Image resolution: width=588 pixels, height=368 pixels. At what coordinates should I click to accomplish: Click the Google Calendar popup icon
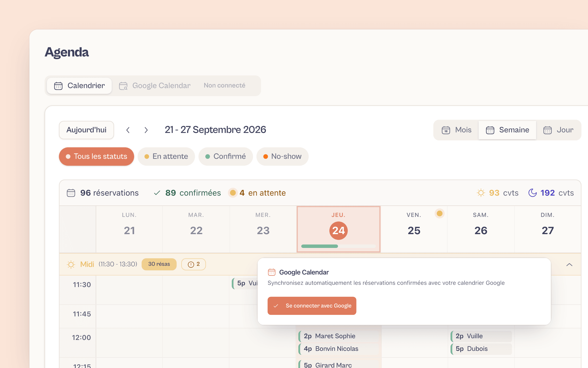[x=272, y=272]
